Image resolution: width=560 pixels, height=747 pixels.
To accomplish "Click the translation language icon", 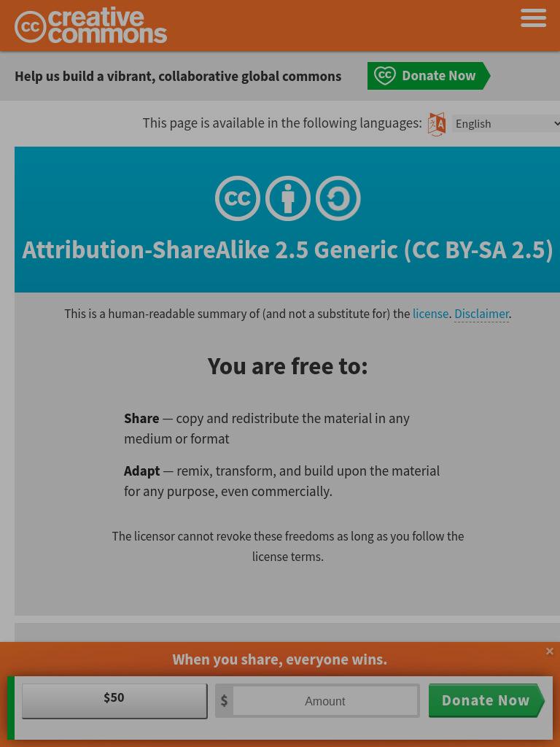I will [437, 124].
